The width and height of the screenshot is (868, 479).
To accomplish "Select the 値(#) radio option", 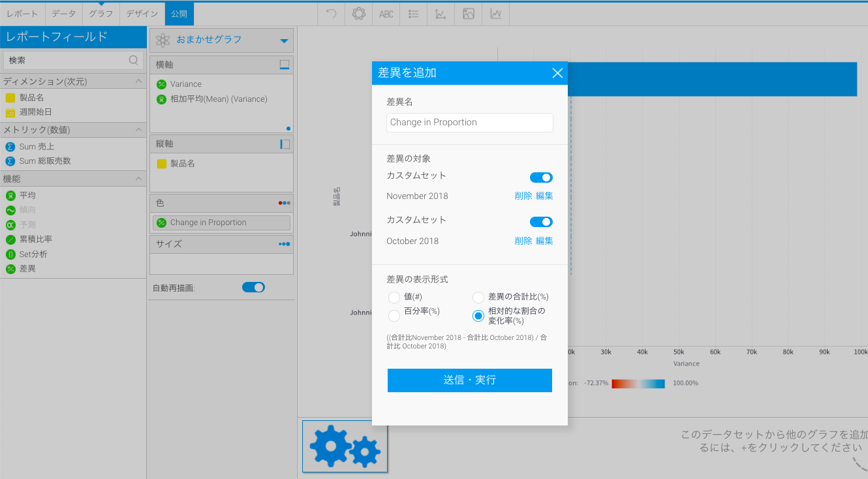I will [x=394, y=298].
